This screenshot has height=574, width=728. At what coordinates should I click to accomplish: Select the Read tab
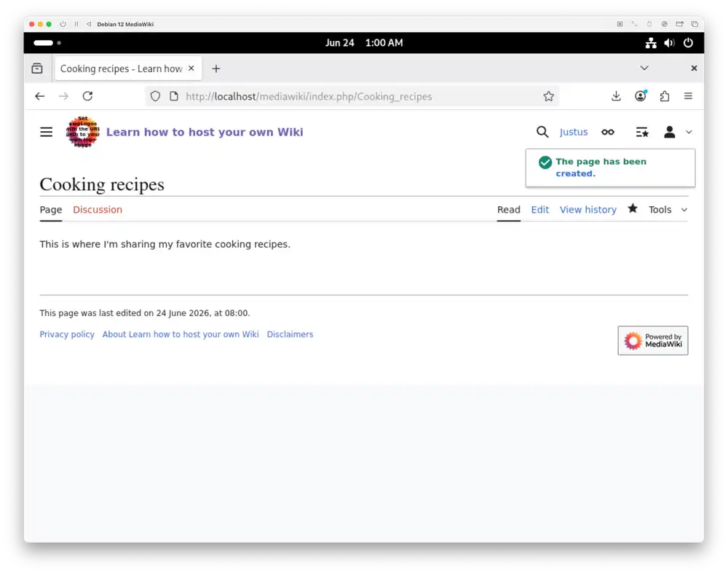point(508,210)
